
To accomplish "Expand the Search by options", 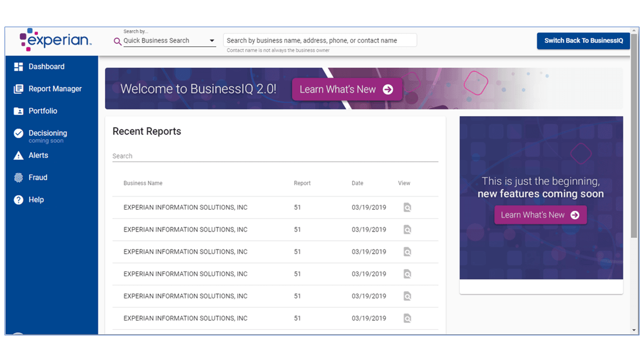I will (212, 41).
